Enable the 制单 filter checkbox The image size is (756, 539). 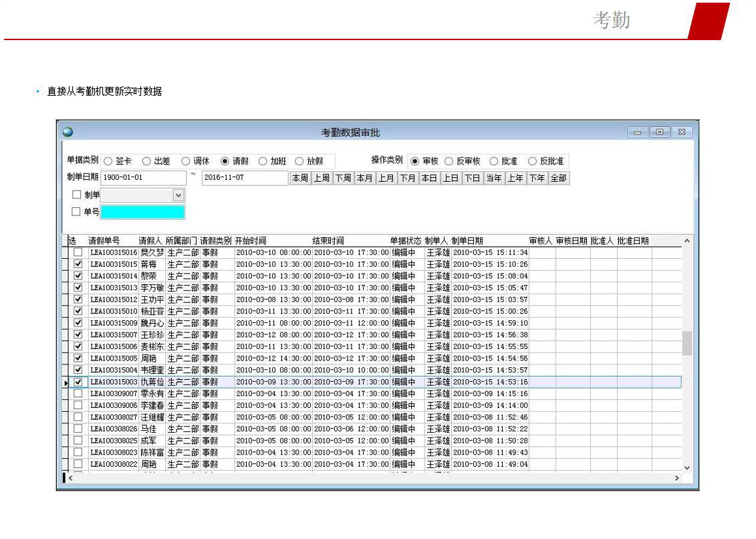click(x=76, y=195)
